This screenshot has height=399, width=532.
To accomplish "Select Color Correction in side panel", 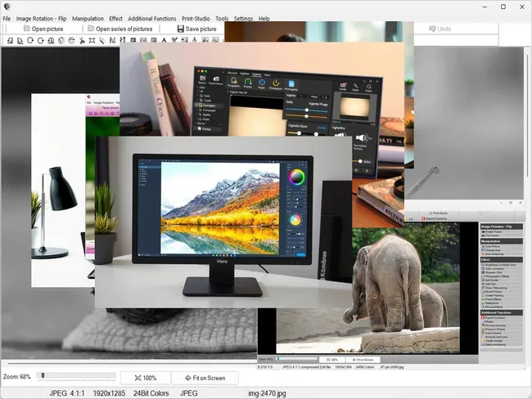I will (494, 268).
